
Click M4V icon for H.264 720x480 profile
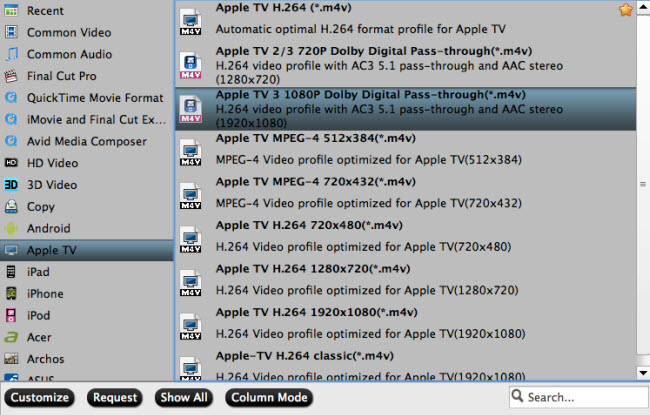pos(190,240)
